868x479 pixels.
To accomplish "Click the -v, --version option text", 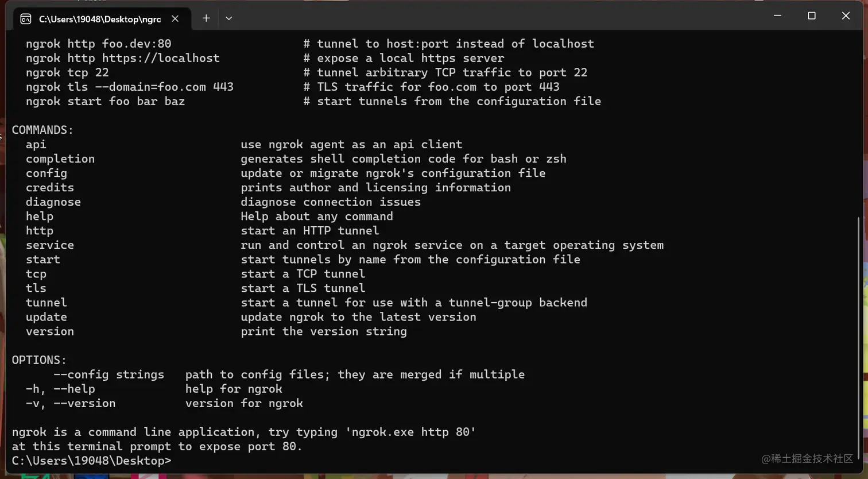I will pyautogui.click(x=71, y=403).
